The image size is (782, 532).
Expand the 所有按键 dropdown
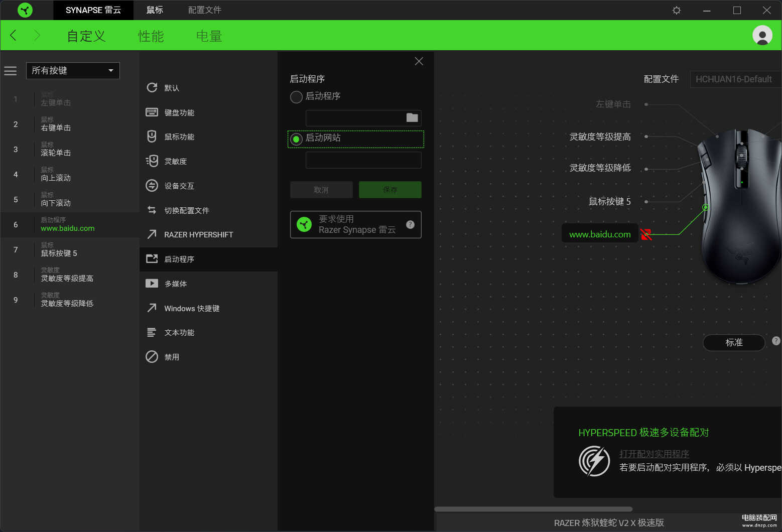click(x=73, y=71)
